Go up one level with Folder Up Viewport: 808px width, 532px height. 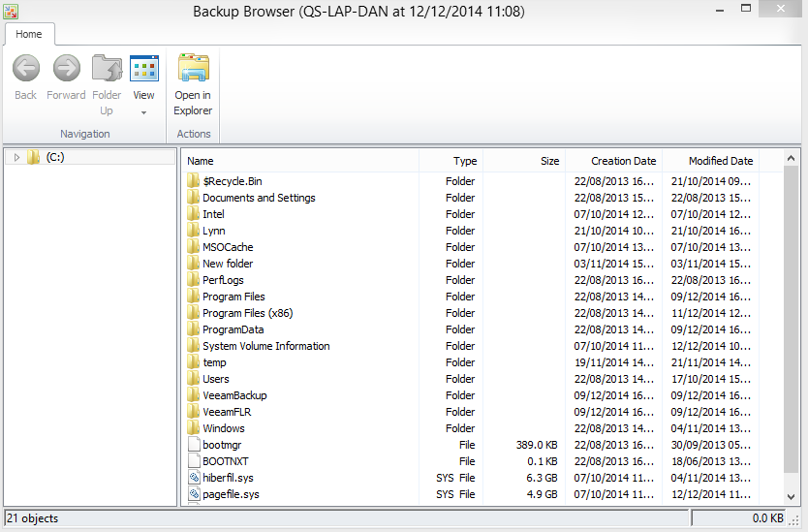pyautogui.click(x=107, y=85)
